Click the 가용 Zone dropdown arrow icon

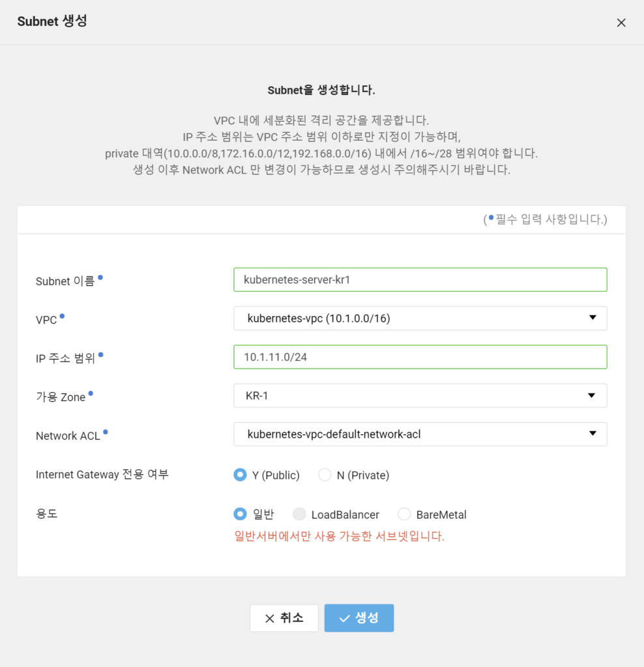592,395
